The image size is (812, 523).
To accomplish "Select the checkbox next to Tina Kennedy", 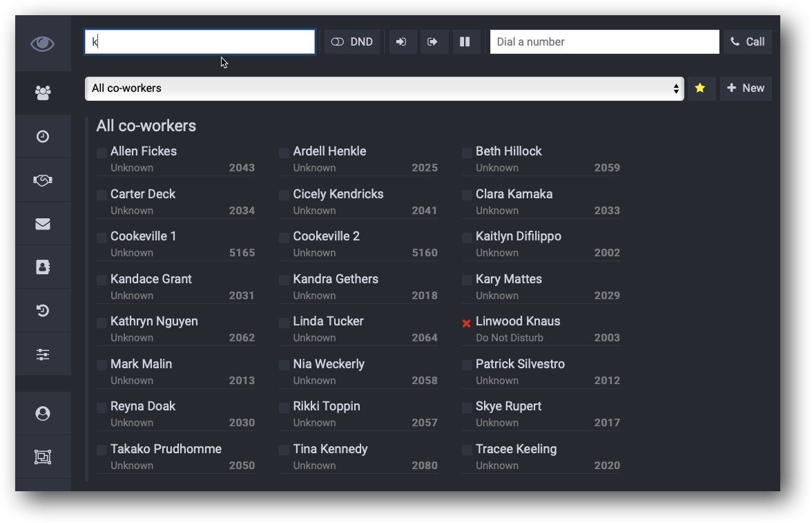I will click(284, 449).
